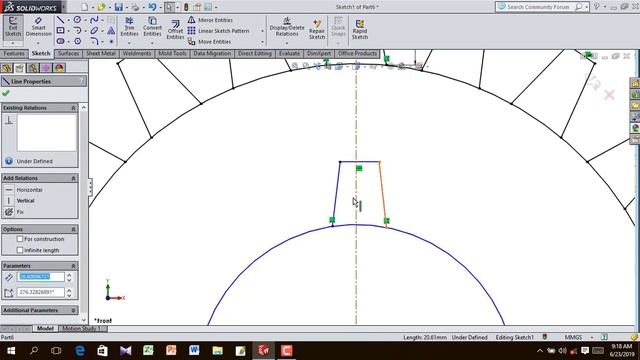640x360 pixels.
Task: Click Repair Sketch tool
Action: (x=317, y=29)
